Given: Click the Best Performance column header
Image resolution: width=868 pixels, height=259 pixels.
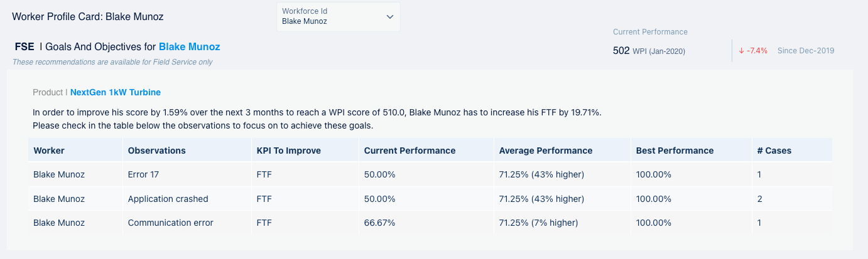Looking at the screenshot, I should 675,151.
